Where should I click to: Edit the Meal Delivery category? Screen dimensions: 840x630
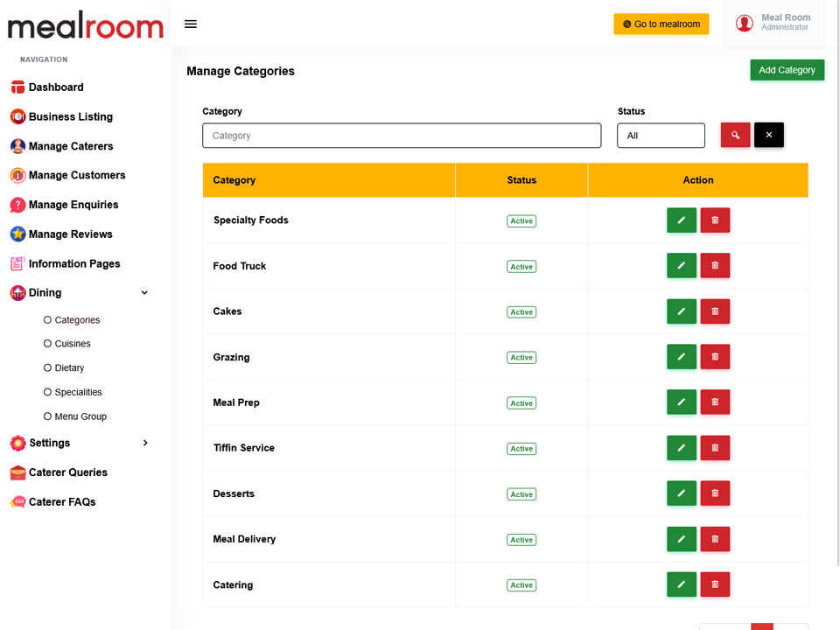tap(682, 539)
